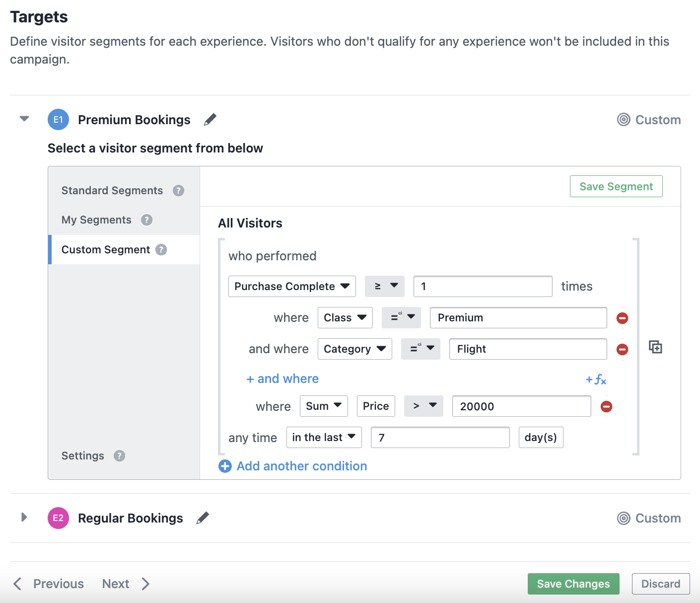The width and height of the screenshot is (700, 603).
Task: Click the 20000 price value field
Action: point(522,406)
